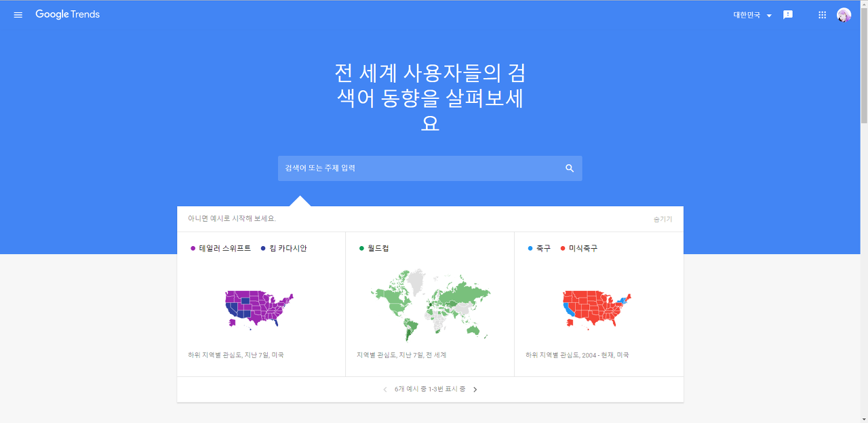Click the page vertical scrollbar thumb

point(864,66)
